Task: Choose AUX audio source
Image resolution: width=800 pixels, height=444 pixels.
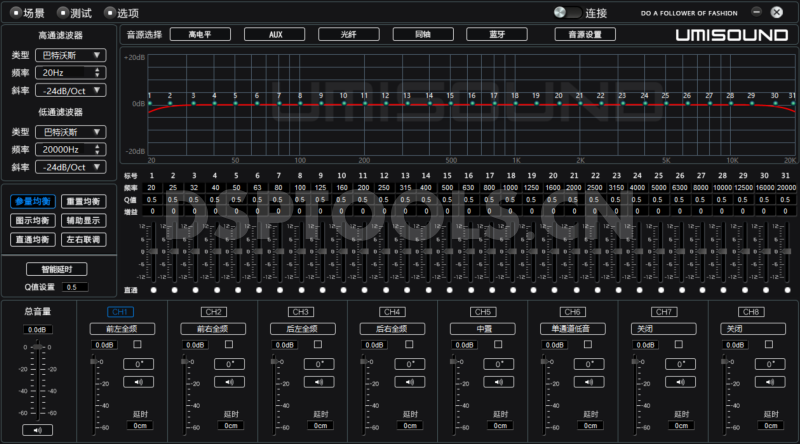Action: click(274, 35)
